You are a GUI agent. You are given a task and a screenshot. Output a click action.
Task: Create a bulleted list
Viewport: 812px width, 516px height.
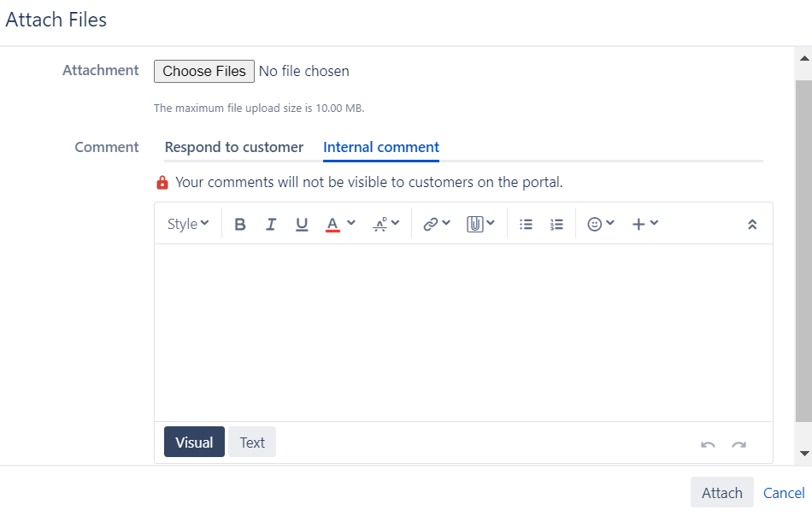coord(526,223)
